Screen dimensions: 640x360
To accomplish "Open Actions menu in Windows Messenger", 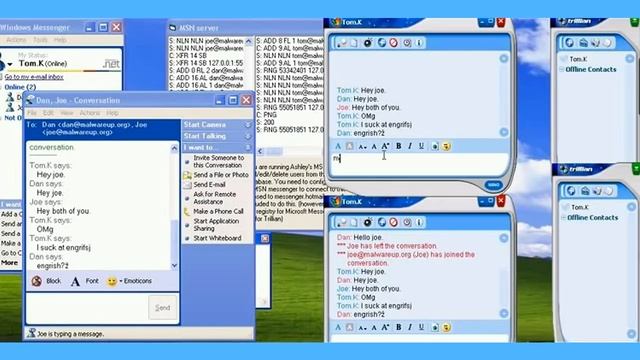I will coord(16,40).
